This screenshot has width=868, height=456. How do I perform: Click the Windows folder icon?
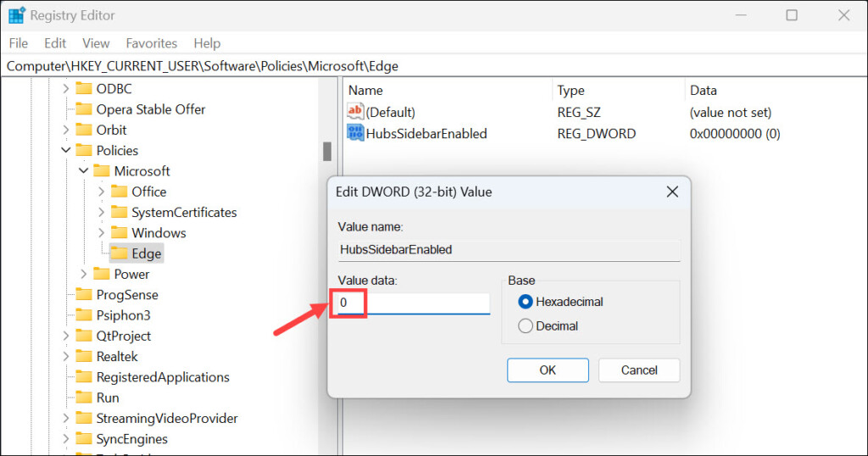click(x=119, y=232)
